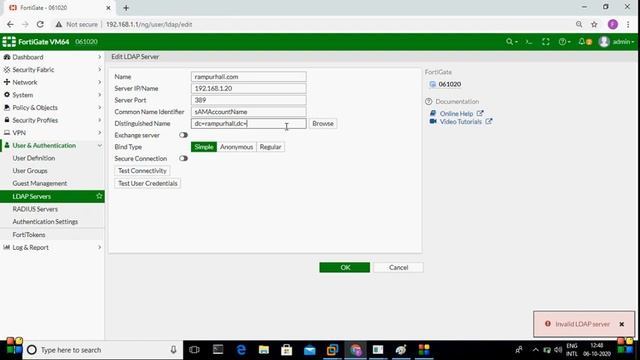The height and width of the screenshot is (360, 640).
Task: Confirm with the OK button
Action: [344, 267]
